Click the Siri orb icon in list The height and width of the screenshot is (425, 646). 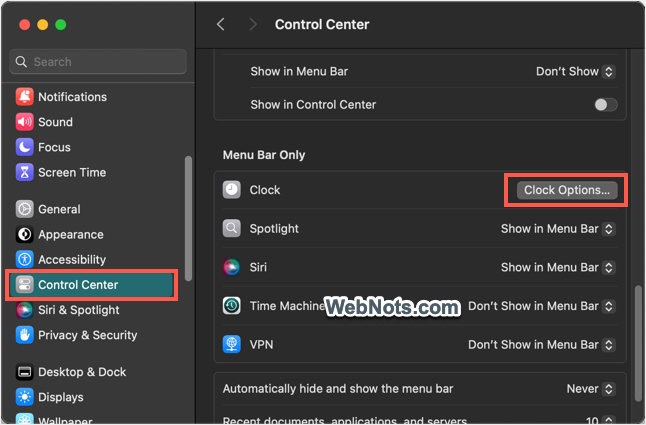point(232,267)
